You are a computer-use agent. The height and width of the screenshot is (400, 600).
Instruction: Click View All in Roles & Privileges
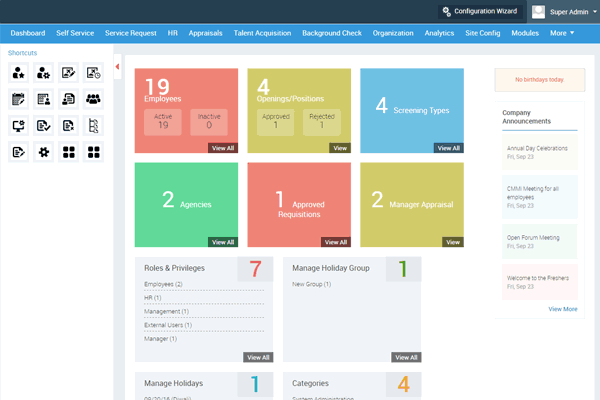click(x=258, y=357)
